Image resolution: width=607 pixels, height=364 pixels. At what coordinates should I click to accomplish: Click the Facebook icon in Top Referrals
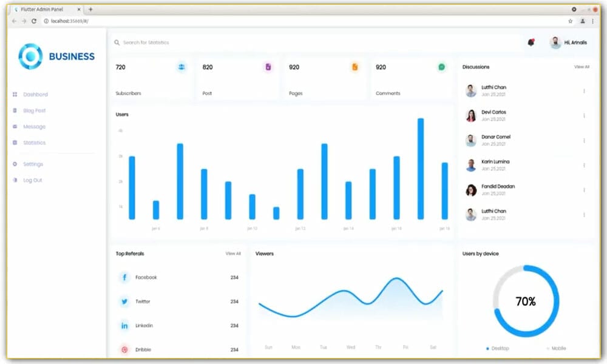(x=123, y=277)
